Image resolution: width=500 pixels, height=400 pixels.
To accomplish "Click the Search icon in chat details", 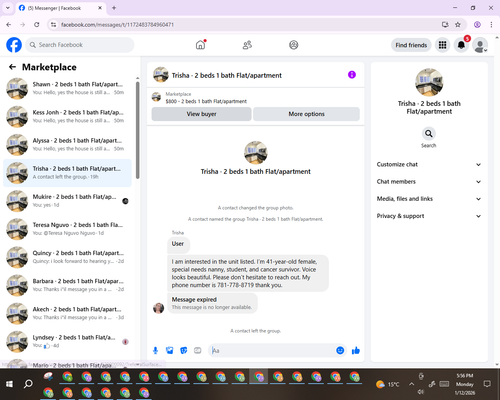I will point(428,134).
